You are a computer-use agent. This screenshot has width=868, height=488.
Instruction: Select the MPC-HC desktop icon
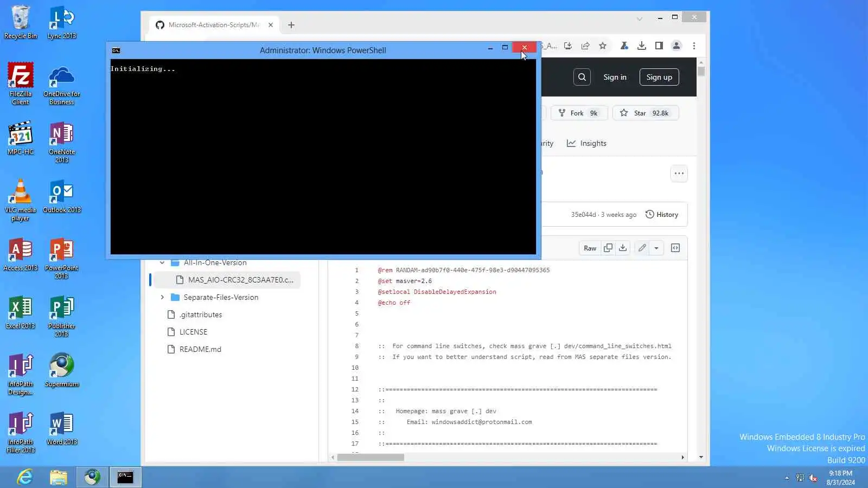21,138
